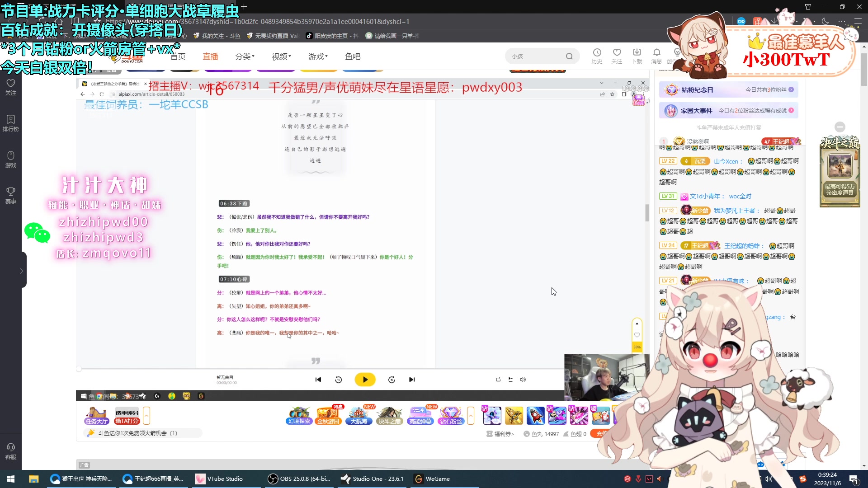Viewport: 868px width, 488px height.
Task: Open the 无畏契约直播 bookmark
Action: pos(273,36)
